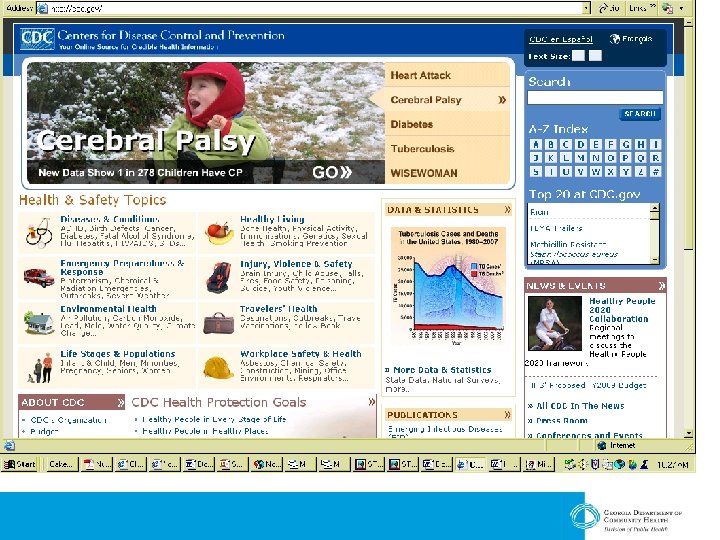Screen dimensions: 720x540
Task: Select the Heart Attack feature tab
Action: tap(447, 75)
